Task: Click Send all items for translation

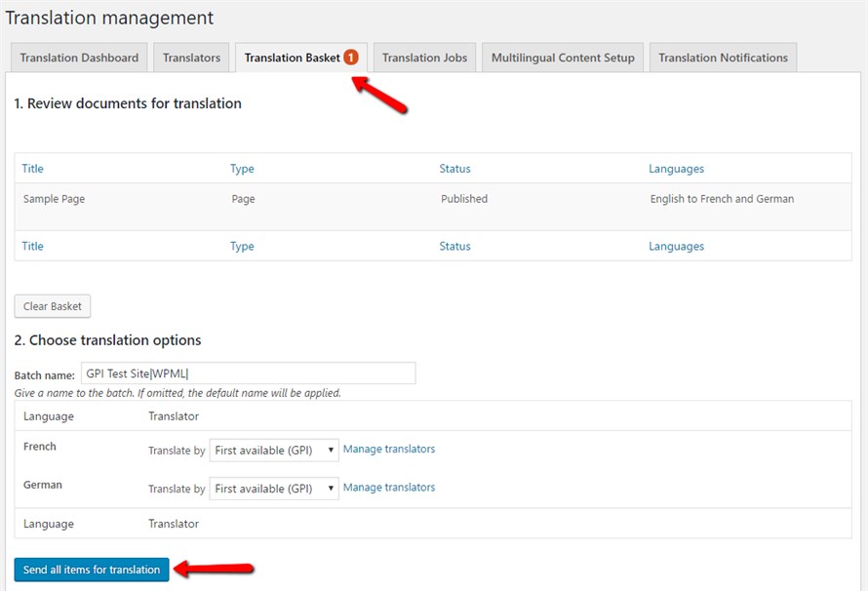Action: (x=91, y=569)
